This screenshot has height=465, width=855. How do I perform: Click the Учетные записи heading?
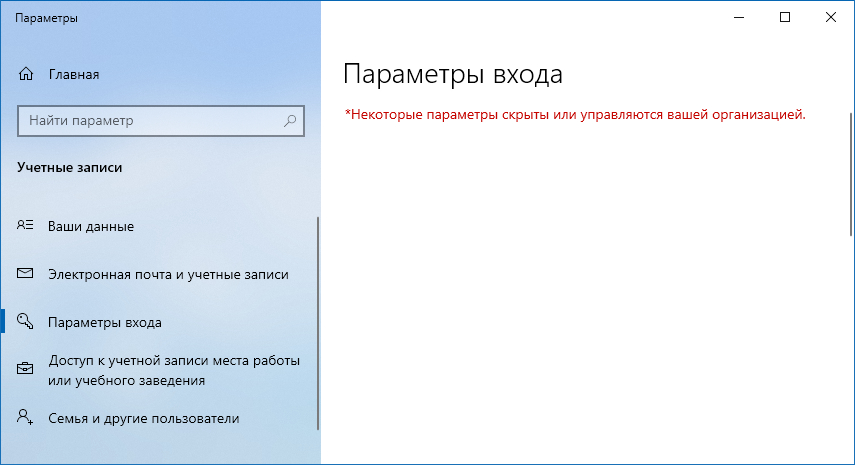70,167
